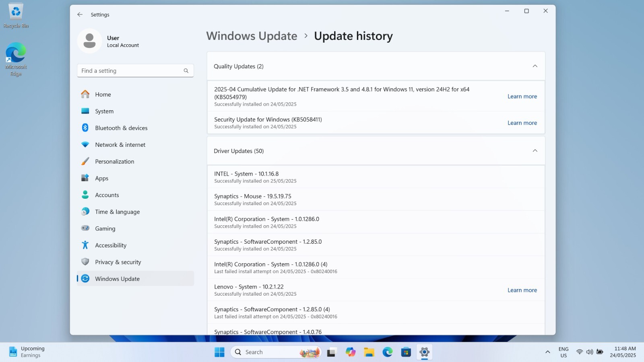Click the Accessibility figure icon
644x362 pixels.
pyautogui.click(x=85, y=245)
